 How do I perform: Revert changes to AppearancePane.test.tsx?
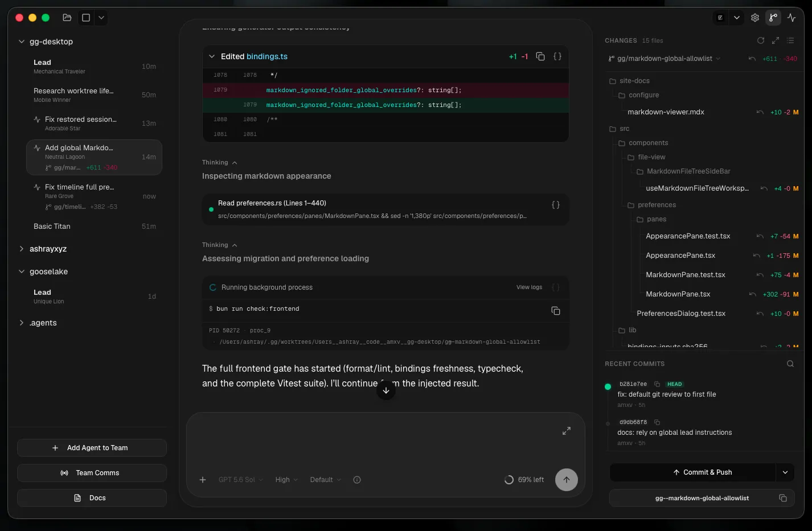[760, 236]
